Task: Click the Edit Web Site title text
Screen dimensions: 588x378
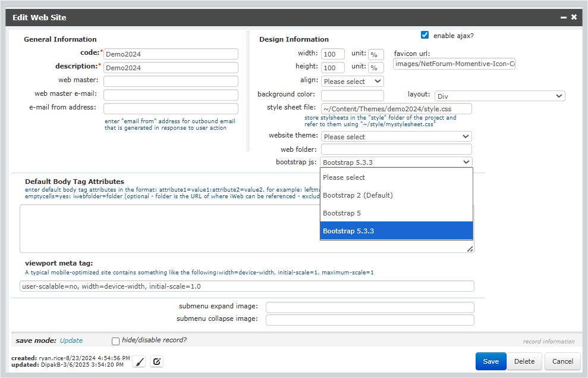Action: [39, 17]
